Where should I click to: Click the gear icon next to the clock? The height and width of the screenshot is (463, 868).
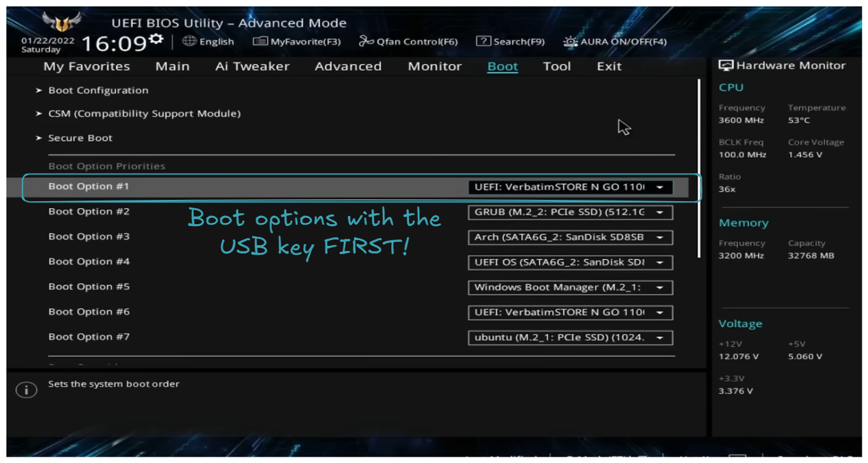pyautogui.click(x=156, y=40)
